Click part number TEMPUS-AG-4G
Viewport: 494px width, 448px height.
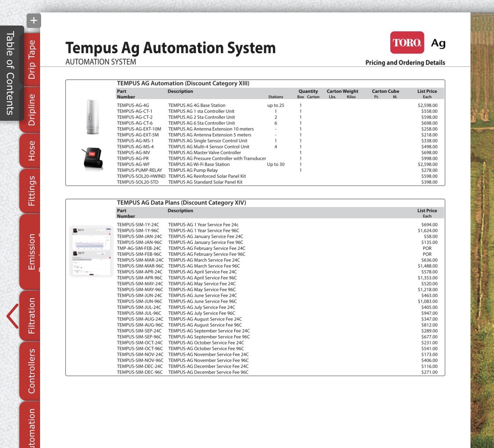pyautogui.click(x=133, y=106)
